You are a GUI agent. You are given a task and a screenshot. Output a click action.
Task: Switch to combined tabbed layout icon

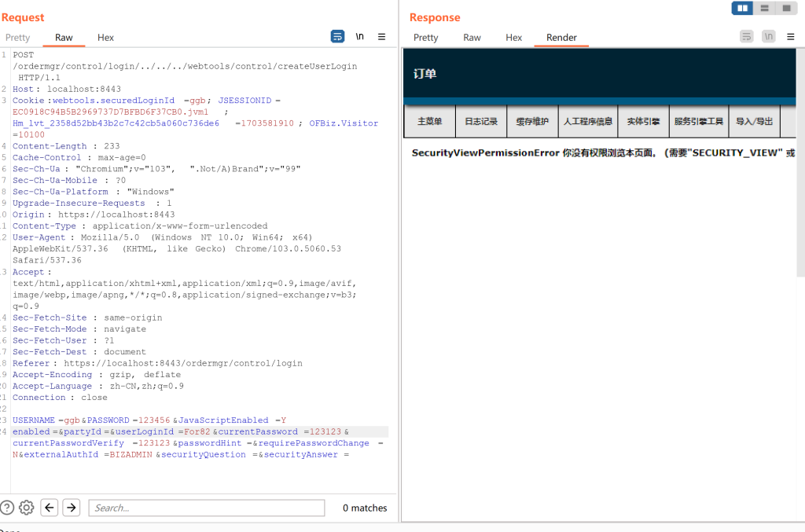point(786,9)
